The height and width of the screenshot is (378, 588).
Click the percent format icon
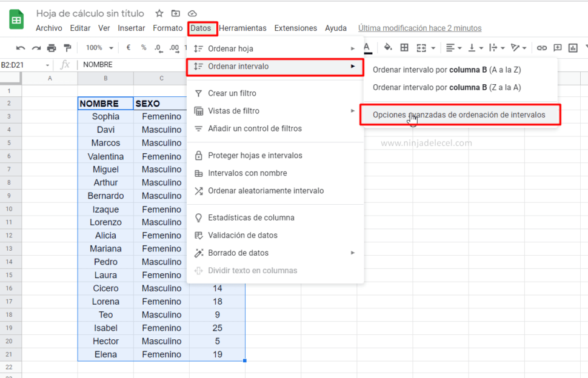[x=143, y=48]
